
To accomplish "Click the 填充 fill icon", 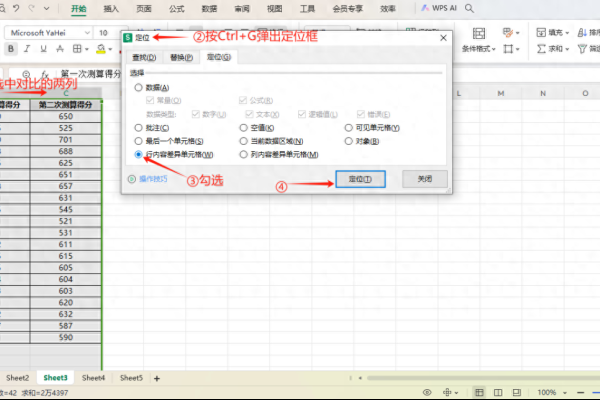I will point(541,33).
